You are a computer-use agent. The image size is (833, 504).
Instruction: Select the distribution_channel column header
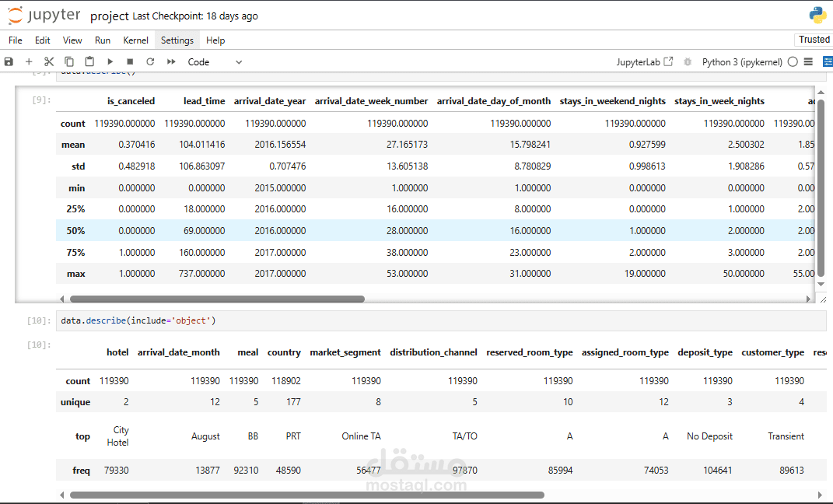point(433,352)
